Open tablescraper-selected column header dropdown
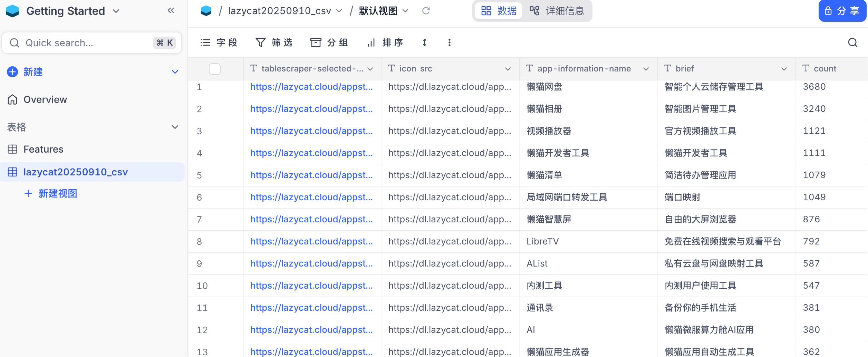Viewport: 868px width, 357px height. (x=370, y=69)
